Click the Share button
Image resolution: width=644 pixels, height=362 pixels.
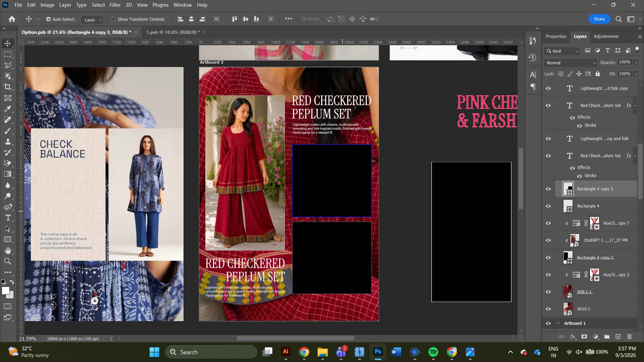coord(599,19)
